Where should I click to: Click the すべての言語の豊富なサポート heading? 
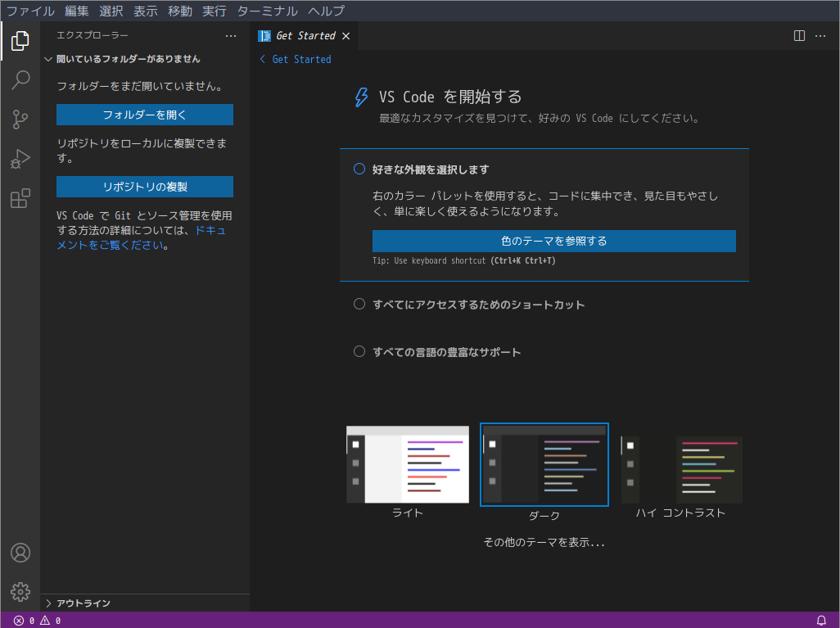pos(446,352)
